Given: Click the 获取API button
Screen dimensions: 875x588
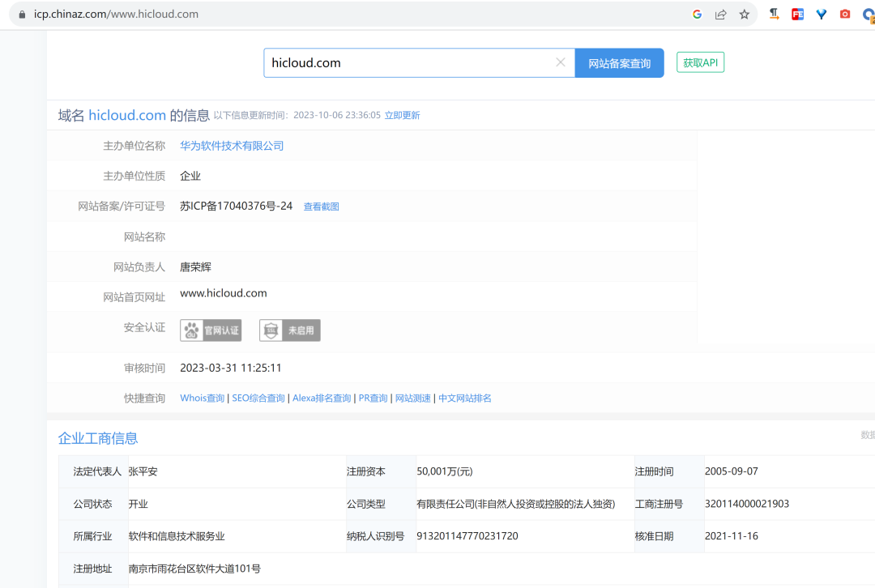Looking at the screenshot, I should pyautogui.click(x=700, y=62).
